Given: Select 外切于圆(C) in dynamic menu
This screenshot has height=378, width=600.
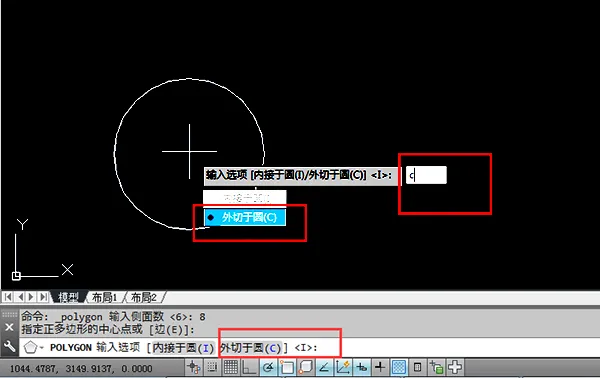Looking at the screenshot, I should 245,217.
